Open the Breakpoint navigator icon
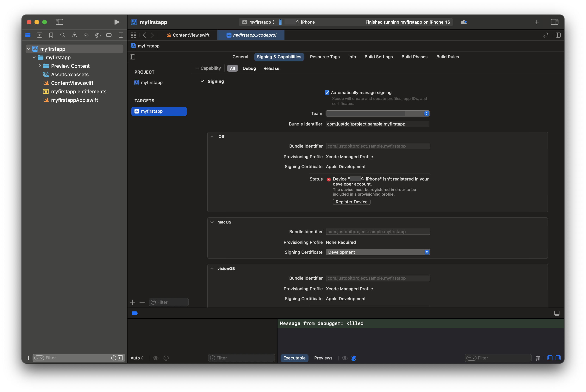The height and width of the screenshot is (392, 586). click(109, 35)
